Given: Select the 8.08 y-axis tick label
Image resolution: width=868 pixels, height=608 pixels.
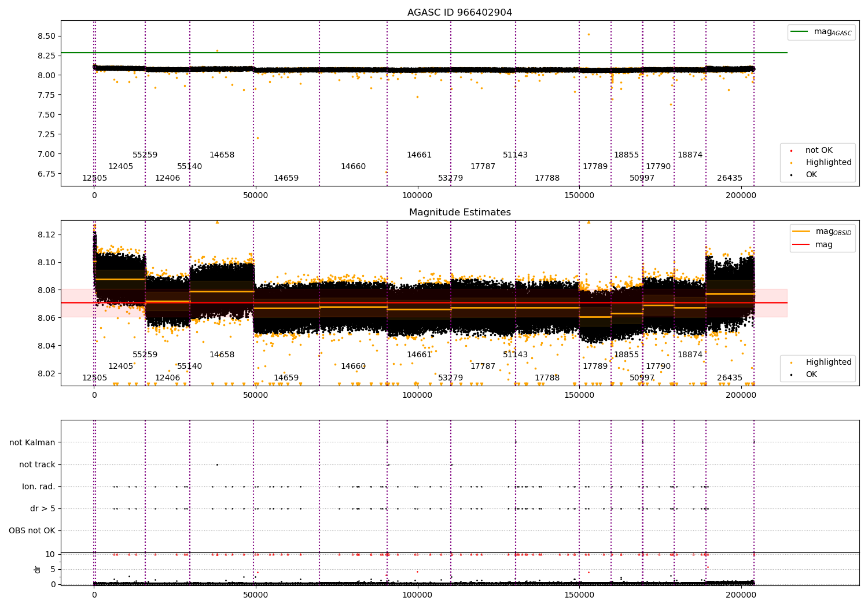Looking at the screenshot, I should (46, 290).
